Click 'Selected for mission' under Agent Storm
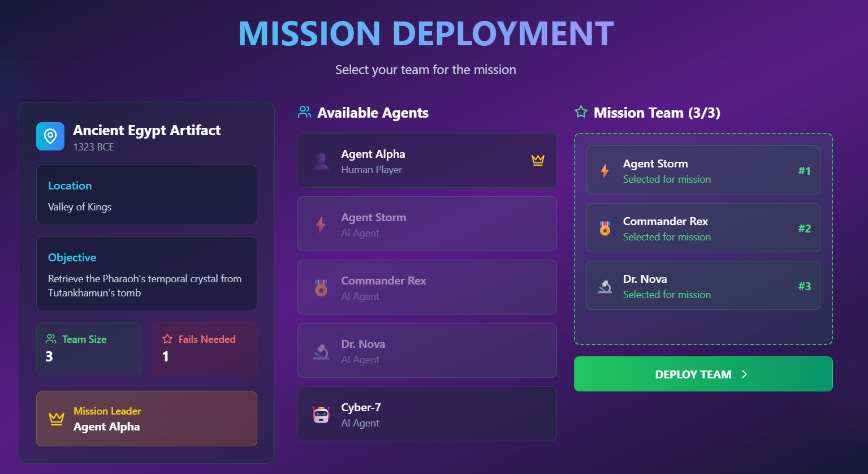Screen dimensions: 868x474 coord(667,179)
